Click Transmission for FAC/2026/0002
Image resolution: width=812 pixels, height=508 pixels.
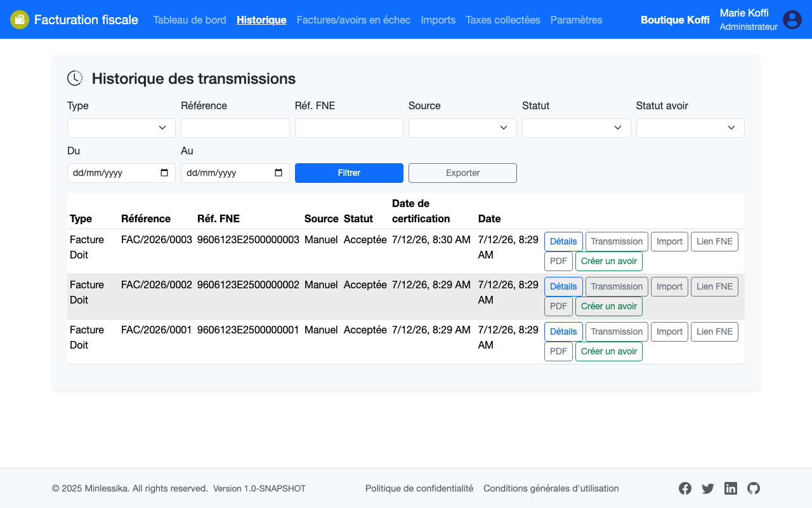(x=617, y=286)
